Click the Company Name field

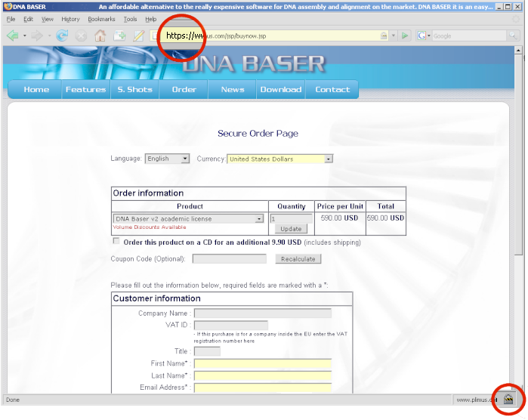tap(263, 313)
